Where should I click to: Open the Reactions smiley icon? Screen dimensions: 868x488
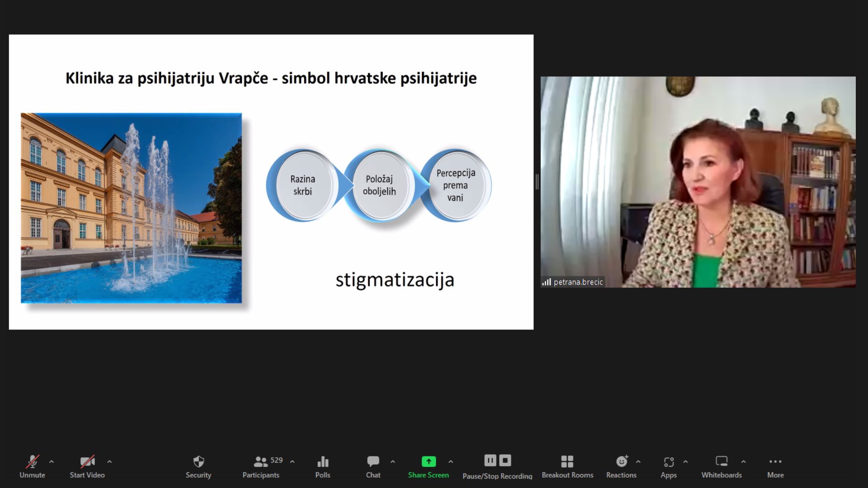coord(622,461)
